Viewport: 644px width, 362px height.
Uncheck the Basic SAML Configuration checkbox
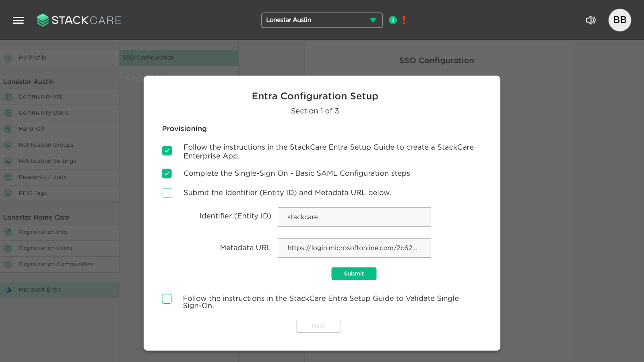[167, 173]
